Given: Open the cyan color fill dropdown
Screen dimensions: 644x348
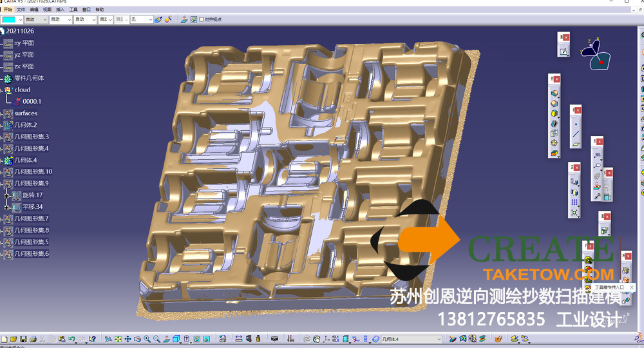Looking at the screenshot, I should (21, 19).
